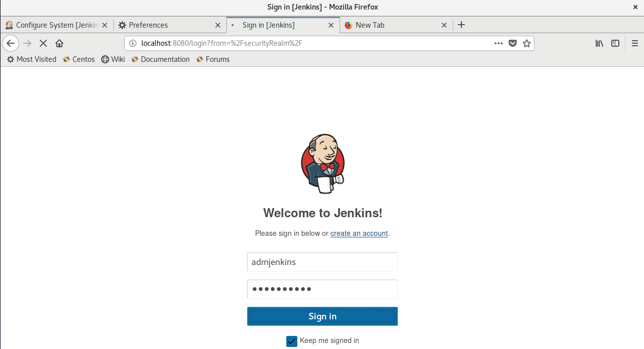This screenshot has height=349, width=644.
Task: Open a new tab with plus button
Action: [461, 25]
